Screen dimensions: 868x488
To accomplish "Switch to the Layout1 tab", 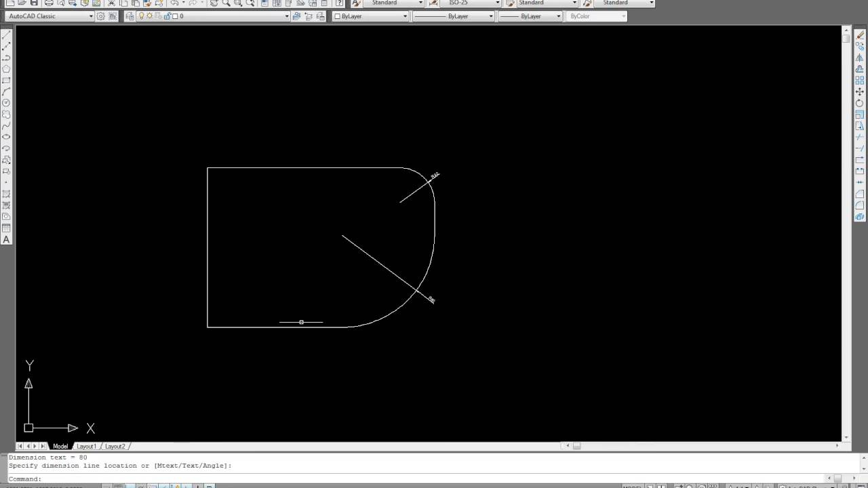I will [86, 446].
